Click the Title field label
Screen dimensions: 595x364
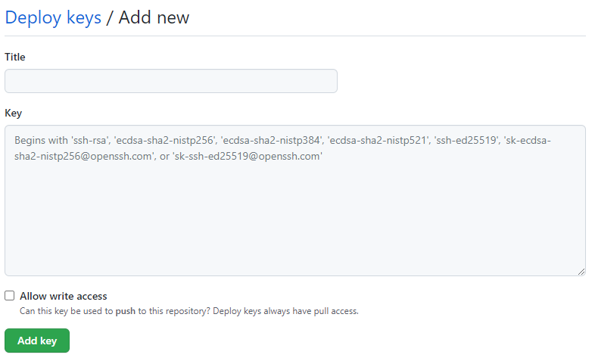15,57
